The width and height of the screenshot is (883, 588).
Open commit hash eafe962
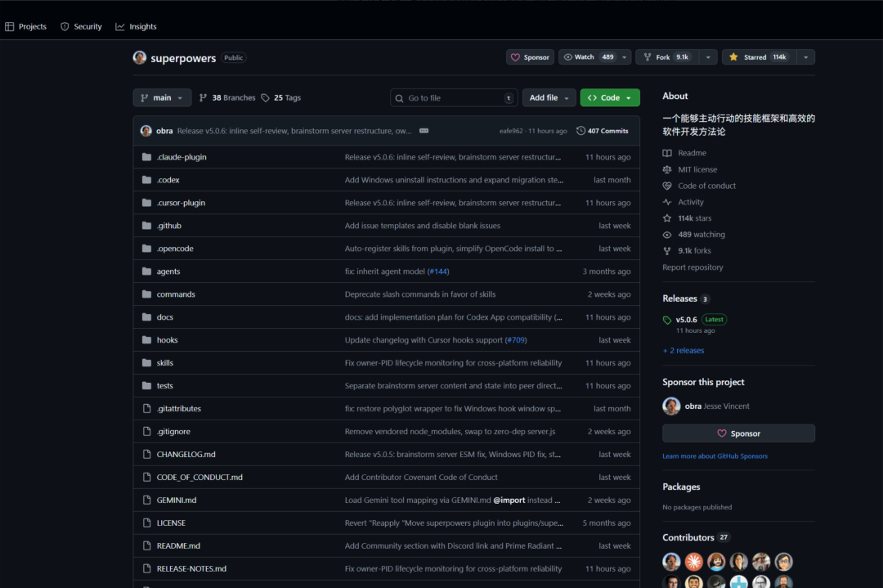tap(511, 131)
